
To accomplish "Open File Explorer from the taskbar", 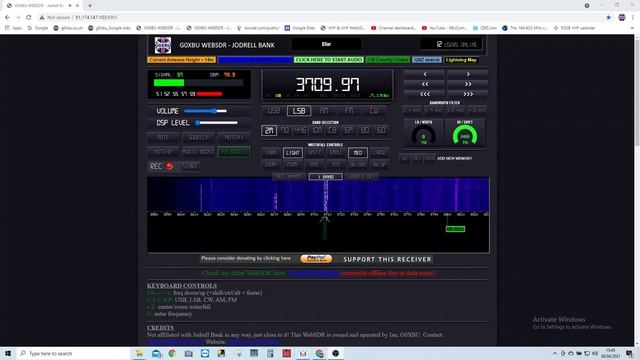I will 140,353.
